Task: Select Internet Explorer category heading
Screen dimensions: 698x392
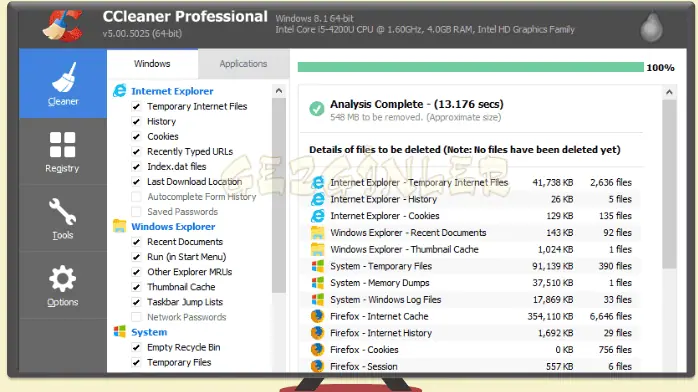Action: (x=172, y=91)
